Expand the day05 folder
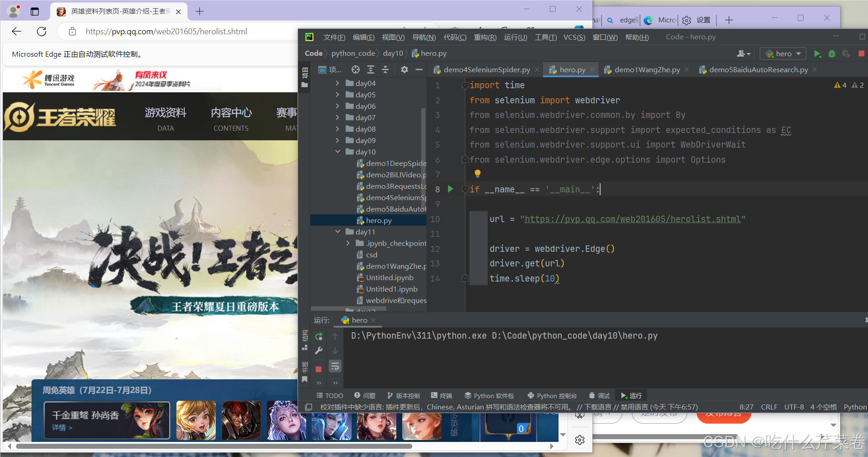868x457 pixels. coord(337,95)
